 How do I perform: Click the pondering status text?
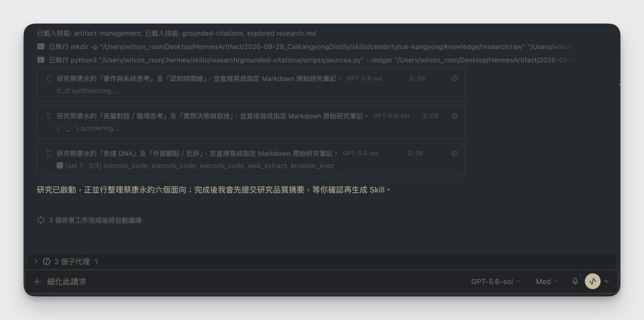click(x=88, y=128)
